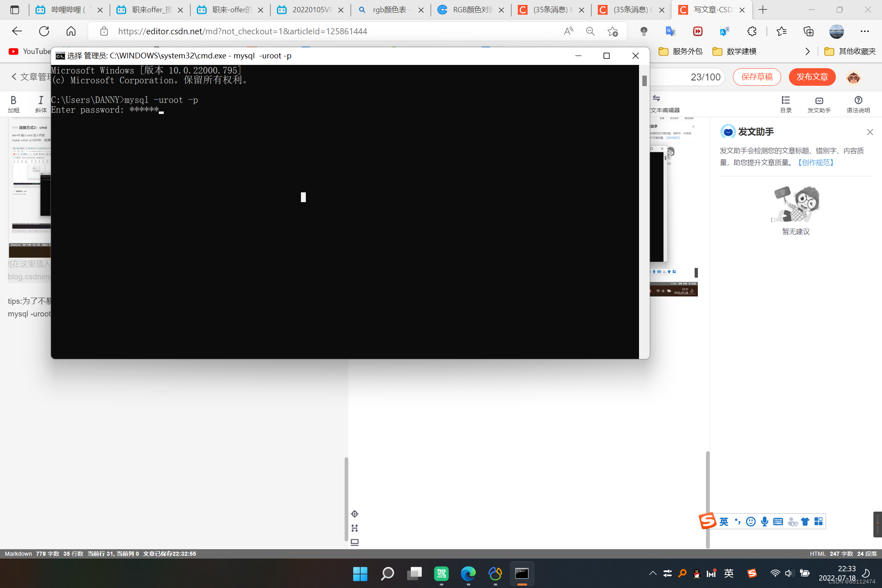Switch to the 哔哩哔哩 browser tab
This screenshot has height=588, width=882.
[x=65, y=10]
